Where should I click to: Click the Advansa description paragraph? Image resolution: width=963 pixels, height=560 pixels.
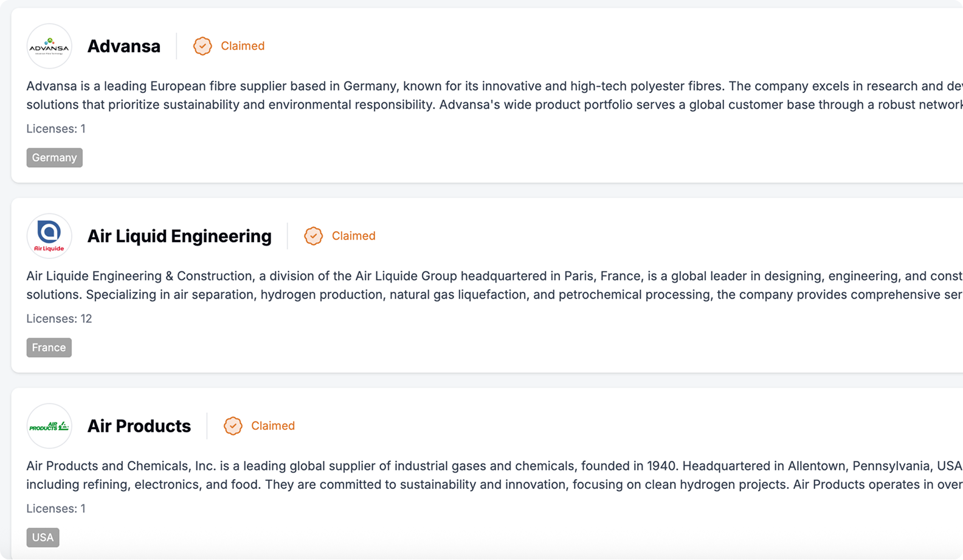494,95
